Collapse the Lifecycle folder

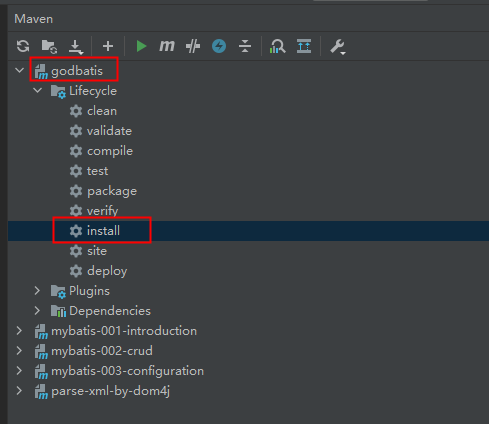[38, 90]
